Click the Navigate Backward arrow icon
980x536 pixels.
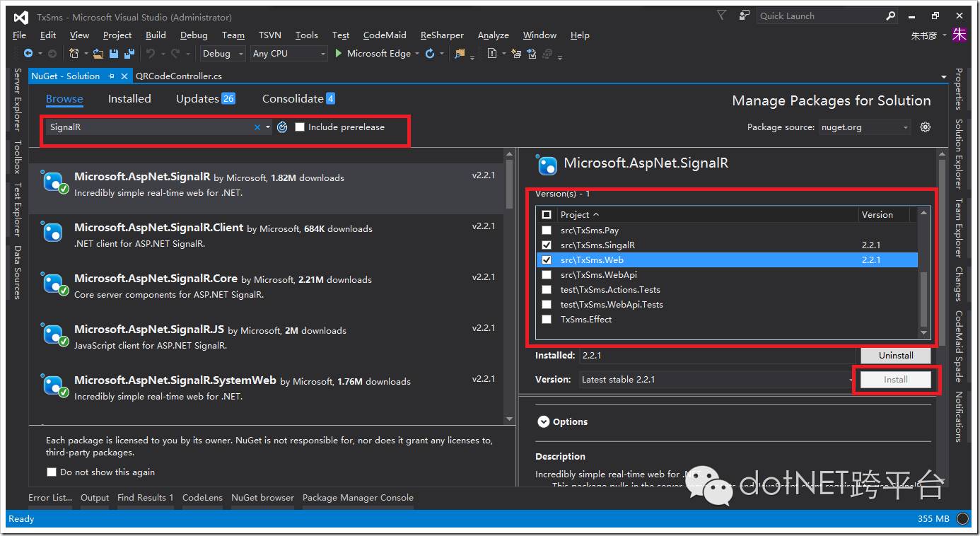coord(28,54)
